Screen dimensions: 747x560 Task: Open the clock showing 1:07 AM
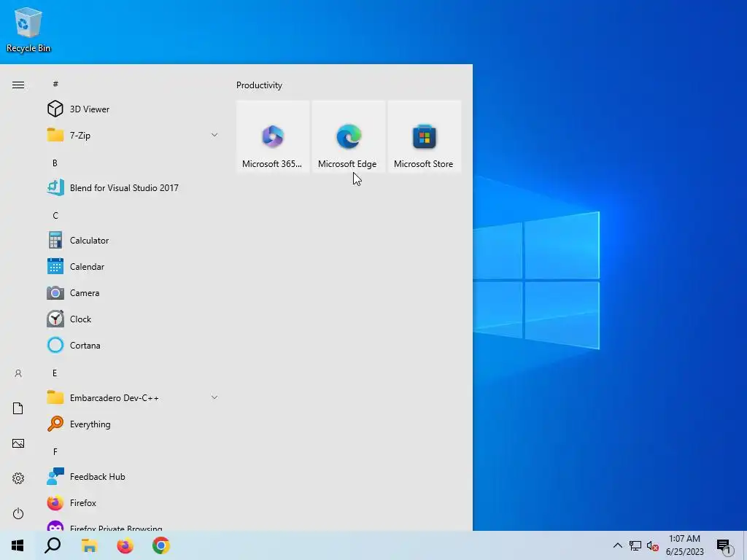tap(684, 545)
